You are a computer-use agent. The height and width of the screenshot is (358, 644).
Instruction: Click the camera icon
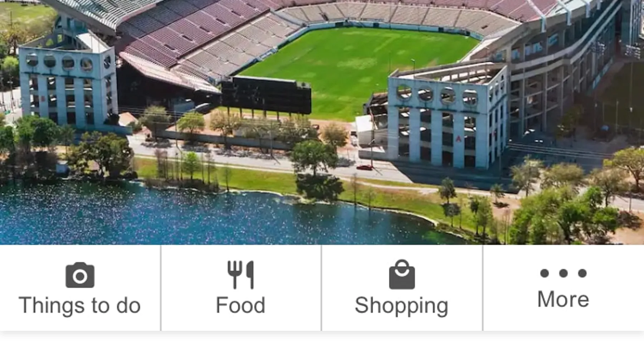point(80,275)
